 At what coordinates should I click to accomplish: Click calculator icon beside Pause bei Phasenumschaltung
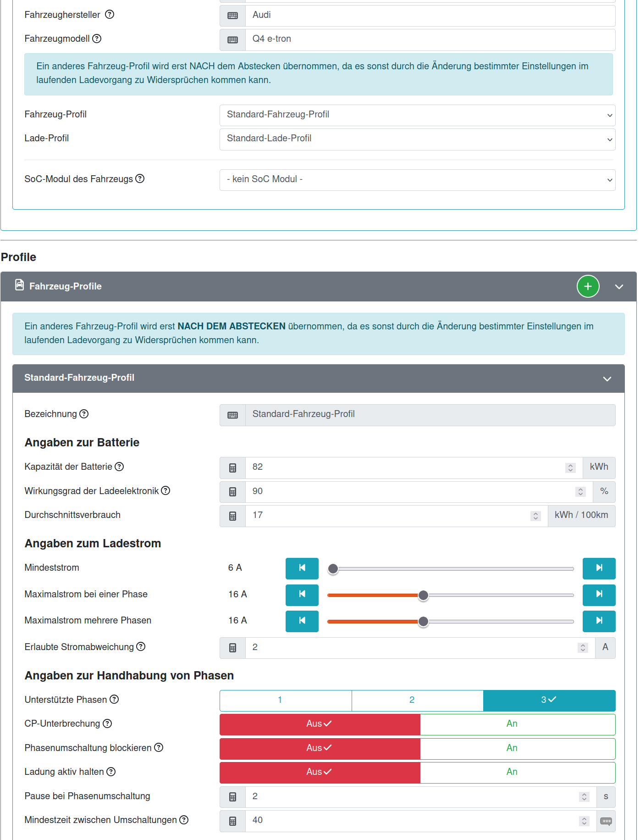[233, 797]
